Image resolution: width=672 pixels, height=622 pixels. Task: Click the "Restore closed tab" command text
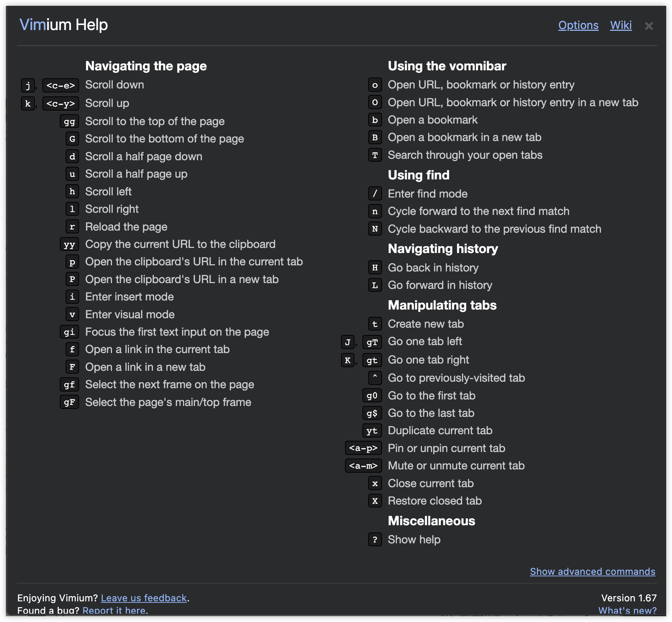click(435, 501)
